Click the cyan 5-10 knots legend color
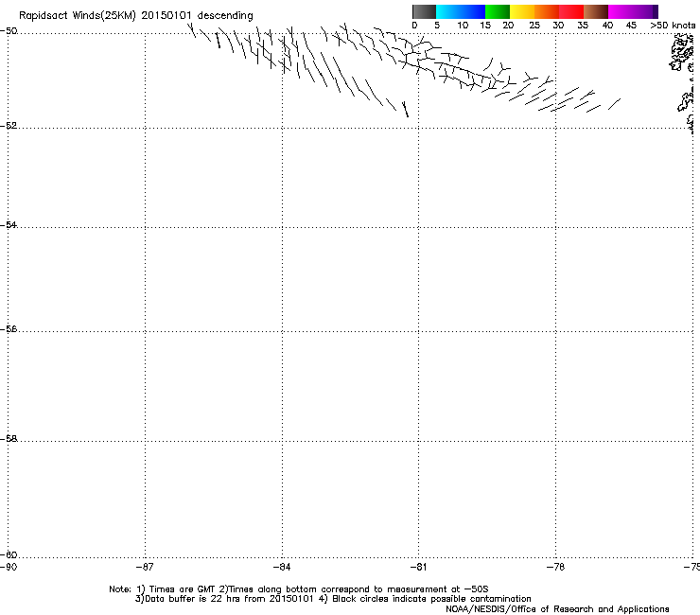 [x=448, y=11]
